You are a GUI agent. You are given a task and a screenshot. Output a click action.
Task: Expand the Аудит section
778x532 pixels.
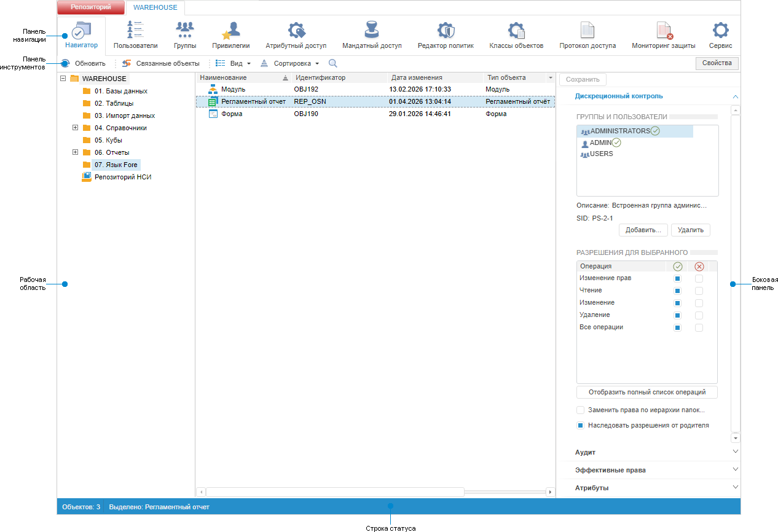tap(736, 452)
